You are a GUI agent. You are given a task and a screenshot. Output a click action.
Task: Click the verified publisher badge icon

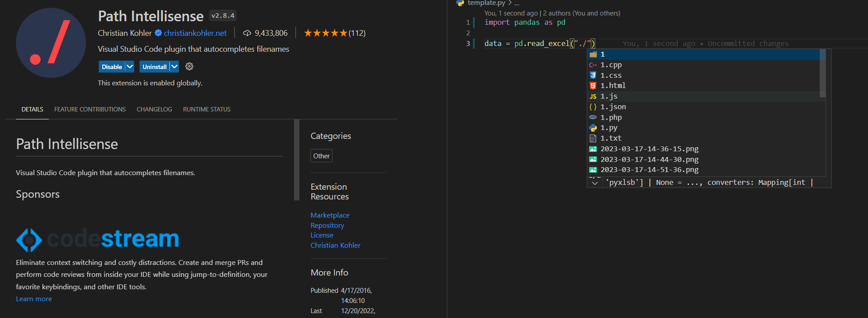[158, 33]
